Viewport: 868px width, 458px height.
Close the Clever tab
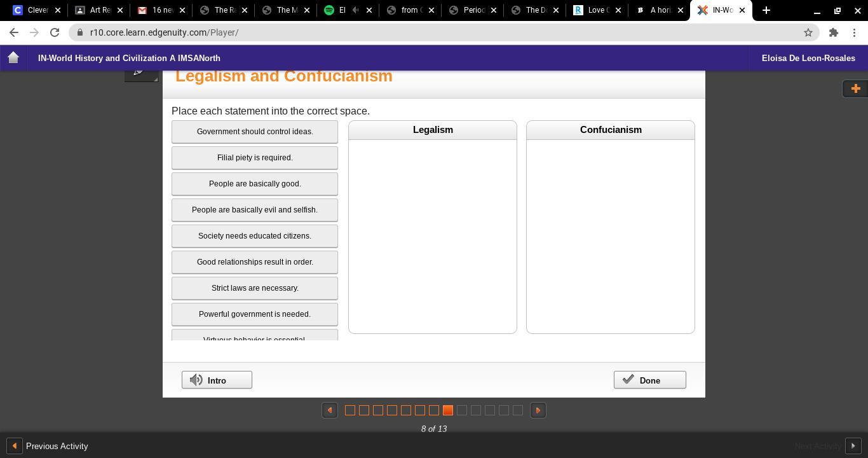(57, 10)
